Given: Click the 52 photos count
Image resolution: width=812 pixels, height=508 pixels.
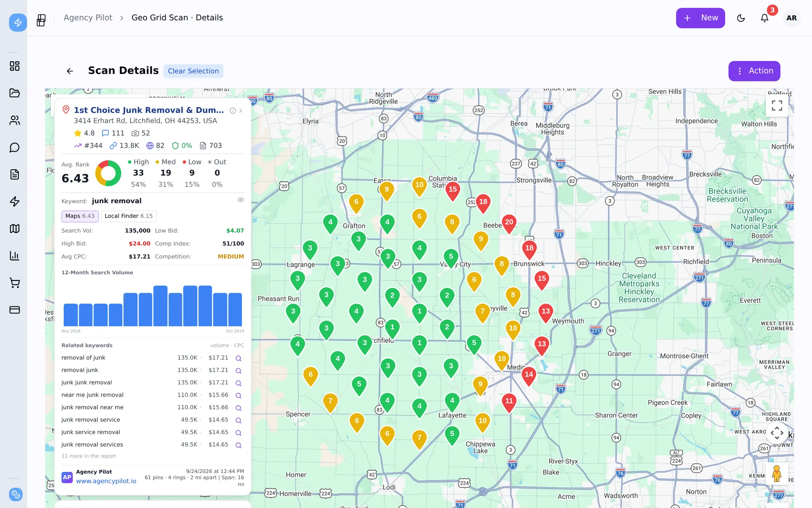Looking at the screenshot, I should tap(141, 133).
